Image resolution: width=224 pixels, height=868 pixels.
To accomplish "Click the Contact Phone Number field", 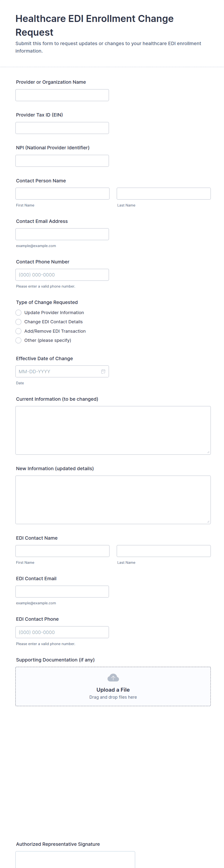I will pos(62,275).
